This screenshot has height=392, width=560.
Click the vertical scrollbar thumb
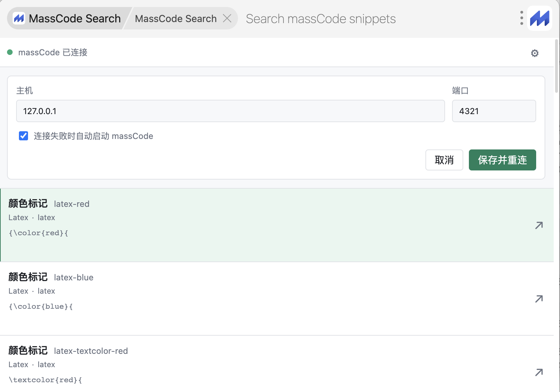pos(556,66)
